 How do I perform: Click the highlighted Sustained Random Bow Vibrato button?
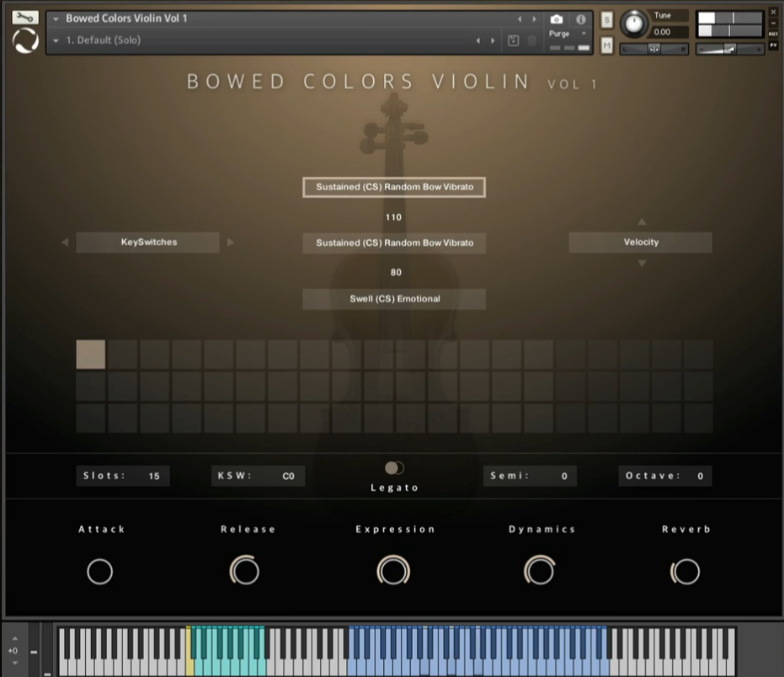[x=394, y=187]
